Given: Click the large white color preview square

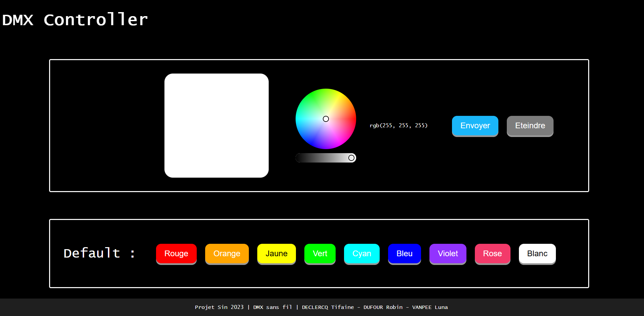Looking at the screenshot, I should (x=216, y=126).
